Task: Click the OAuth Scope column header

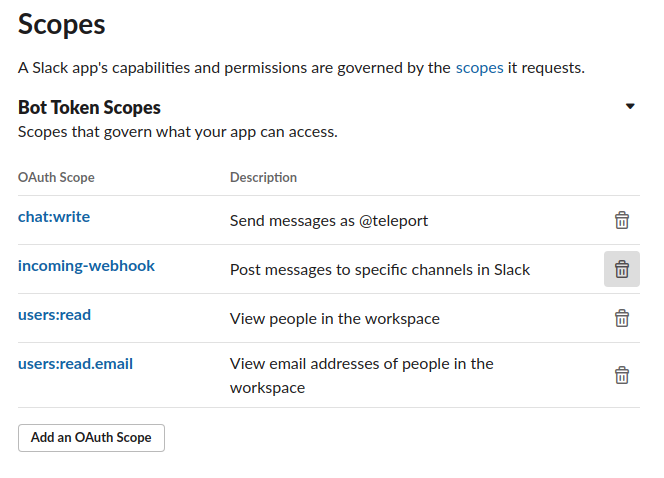Action: pos(56,177)
